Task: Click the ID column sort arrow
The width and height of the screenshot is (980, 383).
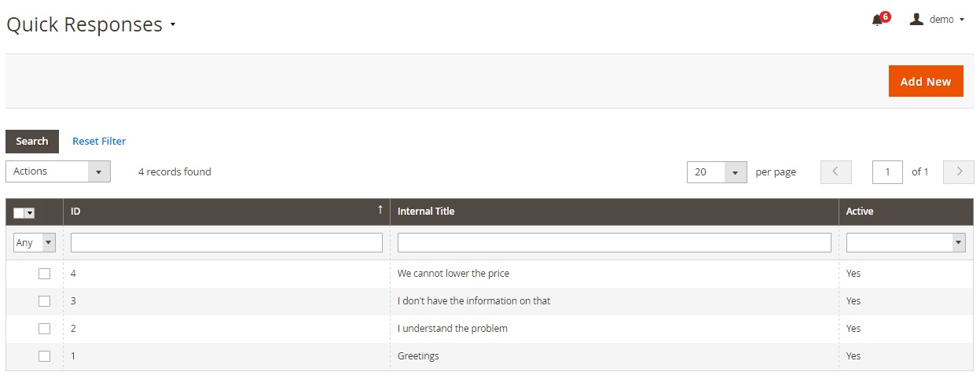Action: [380, 209]
